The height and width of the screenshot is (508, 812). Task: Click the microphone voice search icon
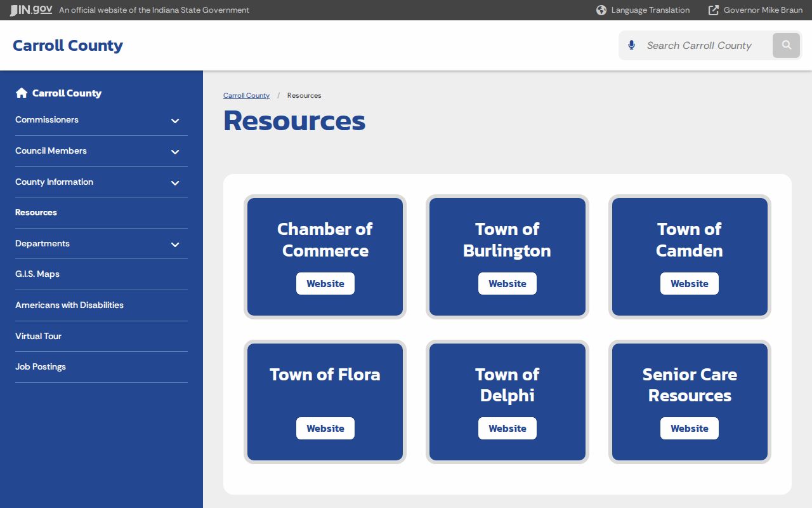coord(631,45)
